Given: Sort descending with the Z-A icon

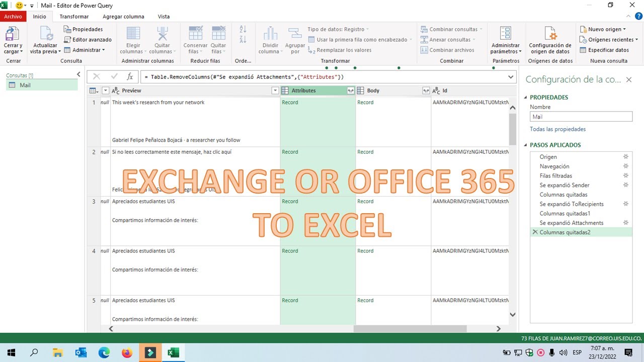Looking at the screenshot, I should click(243, 39).
